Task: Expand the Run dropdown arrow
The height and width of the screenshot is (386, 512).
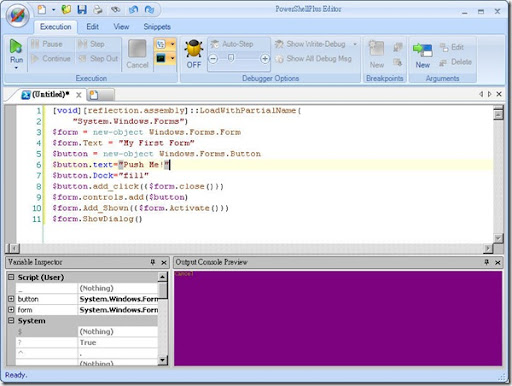Action: (16, 68)
